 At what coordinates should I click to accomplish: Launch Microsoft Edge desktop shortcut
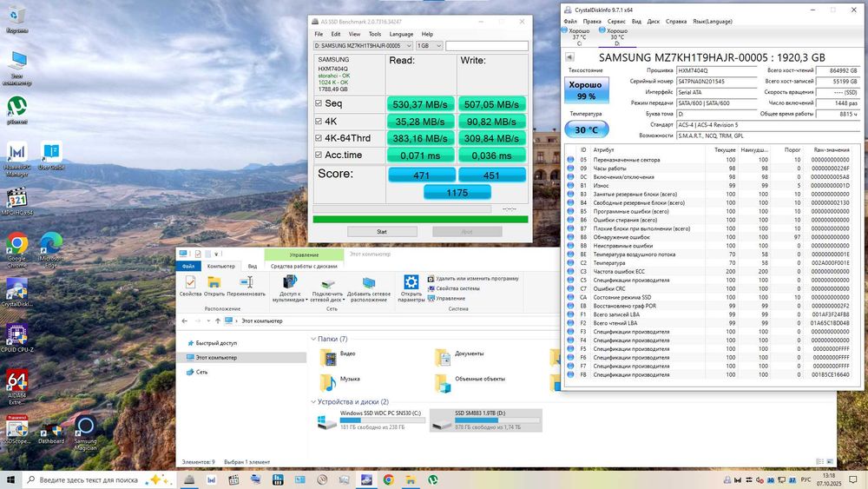tap(51, 250)
